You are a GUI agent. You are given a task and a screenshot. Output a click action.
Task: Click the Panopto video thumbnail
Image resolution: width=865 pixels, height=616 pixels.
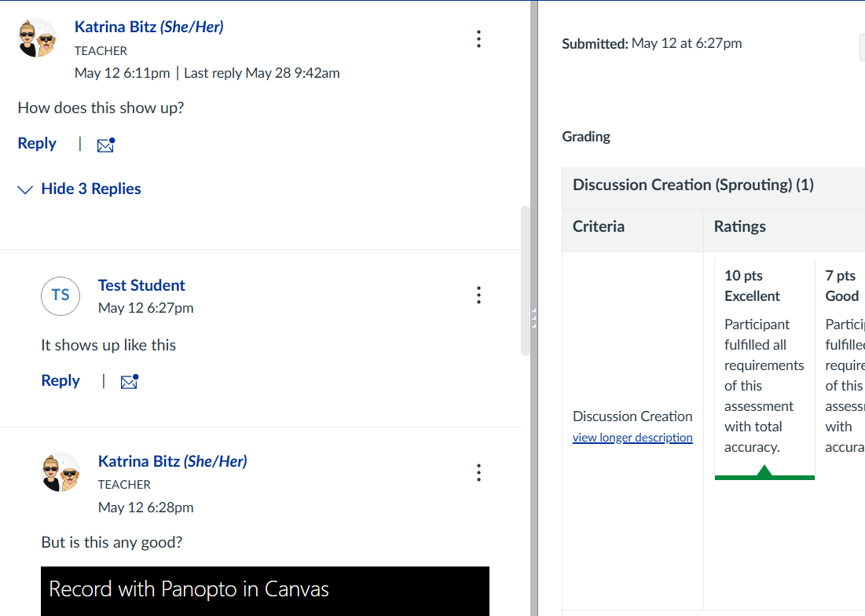click(x=265, y=591)
